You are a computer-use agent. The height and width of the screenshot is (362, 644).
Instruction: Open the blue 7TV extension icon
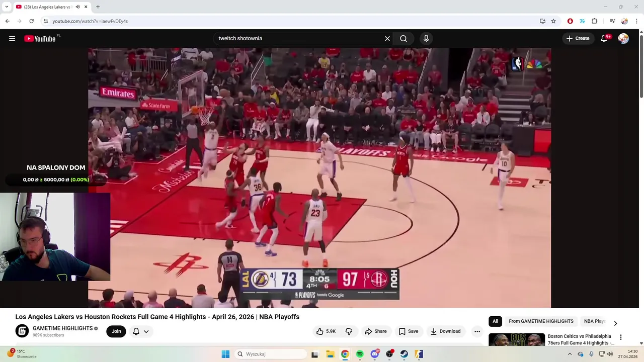tap(582, 21)
